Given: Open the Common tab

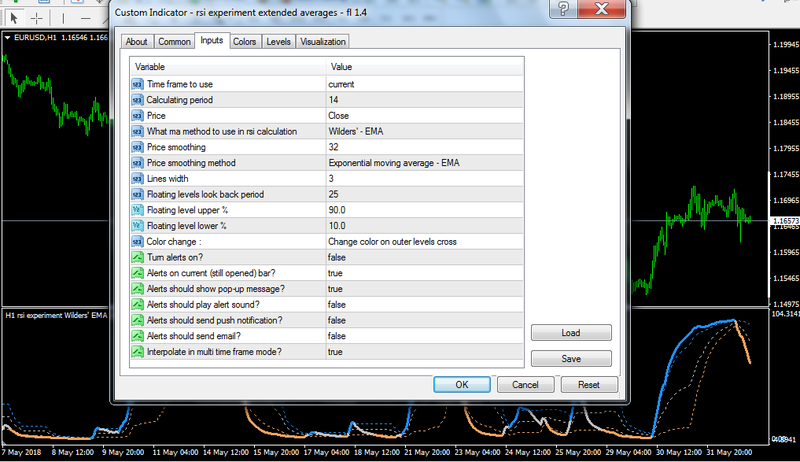Looking at the screenshot, I should click(x=174, y=42).
